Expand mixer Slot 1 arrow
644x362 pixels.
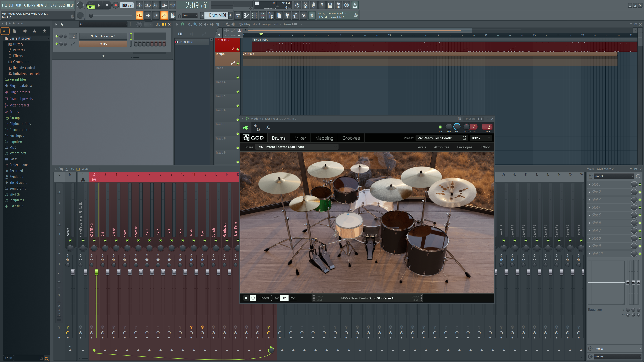[x=590, y=184]
